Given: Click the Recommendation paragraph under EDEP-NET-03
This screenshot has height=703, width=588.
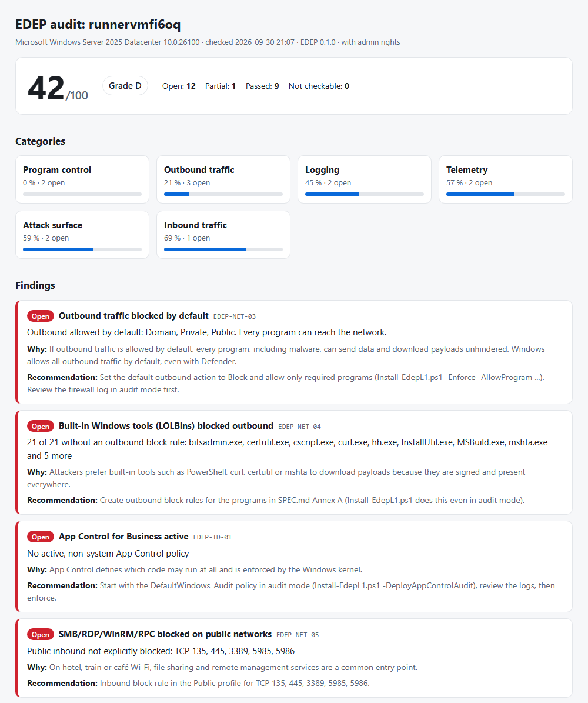Looking at the screenshot, I should click(x=286, y=384).
